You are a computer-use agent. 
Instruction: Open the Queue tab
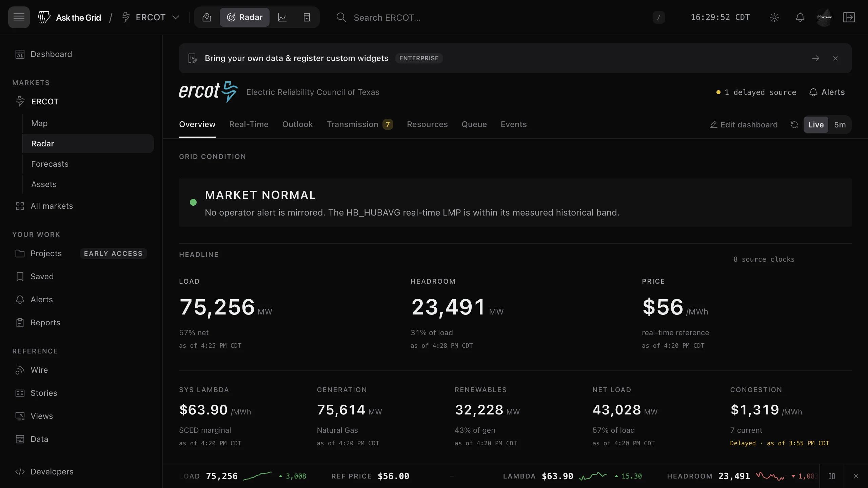click(474, 124)
